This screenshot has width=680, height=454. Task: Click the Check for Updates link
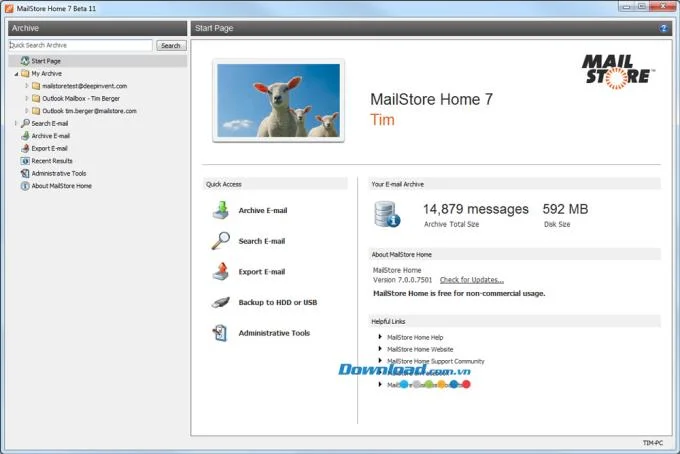click(x=472, y=280)
